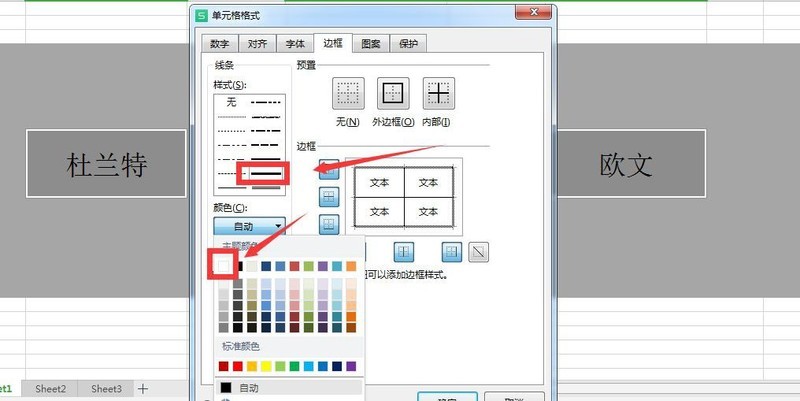
Task: Select the 无 (none) border preset icon
Action: point(347,94)
